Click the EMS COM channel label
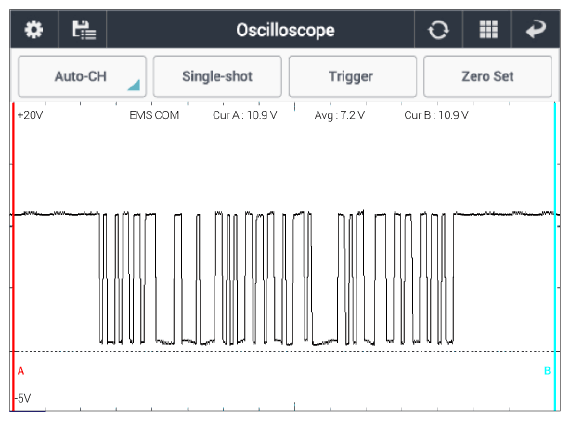 154,115
